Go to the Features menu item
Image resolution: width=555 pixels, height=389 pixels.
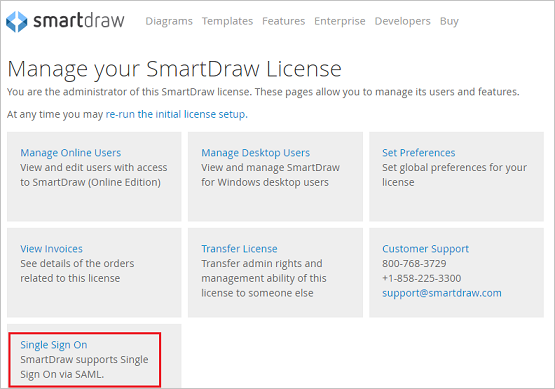[x=284, y=21]
